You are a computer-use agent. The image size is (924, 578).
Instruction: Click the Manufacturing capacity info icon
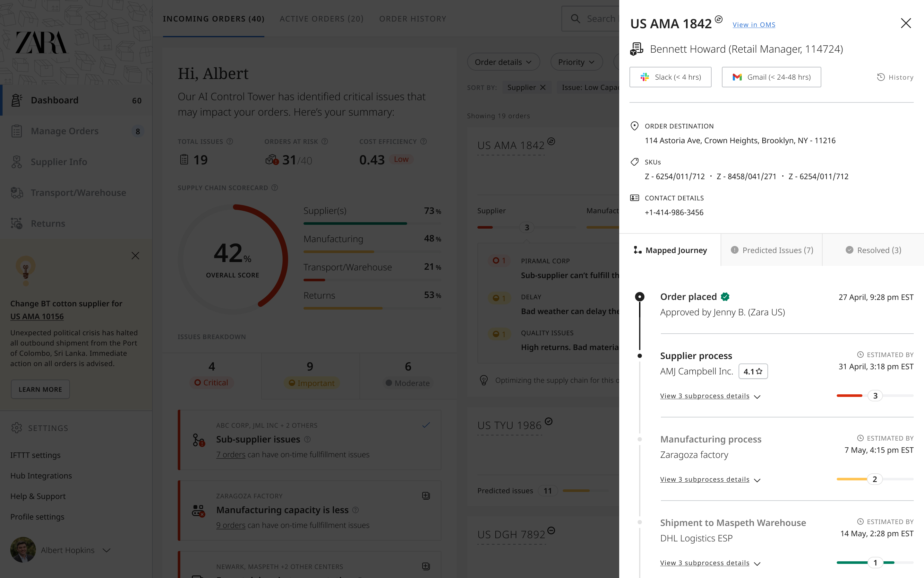(355, 510)
